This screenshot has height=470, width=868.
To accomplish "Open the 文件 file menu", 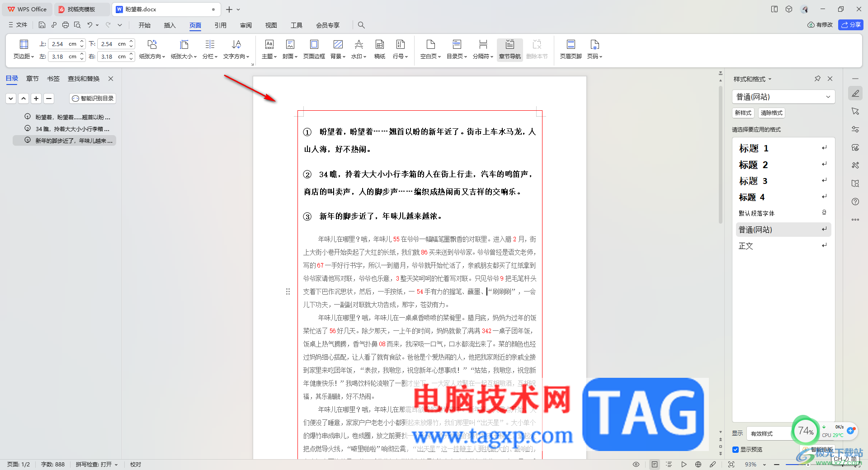I will pyautogui.click(x=18, y=25).
